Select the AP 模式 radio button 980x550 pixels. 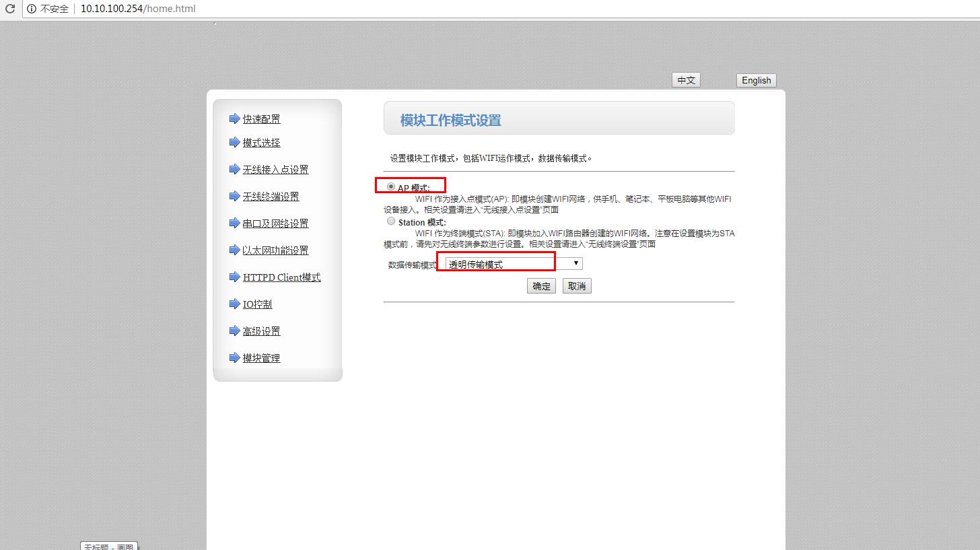pos(391,186)
